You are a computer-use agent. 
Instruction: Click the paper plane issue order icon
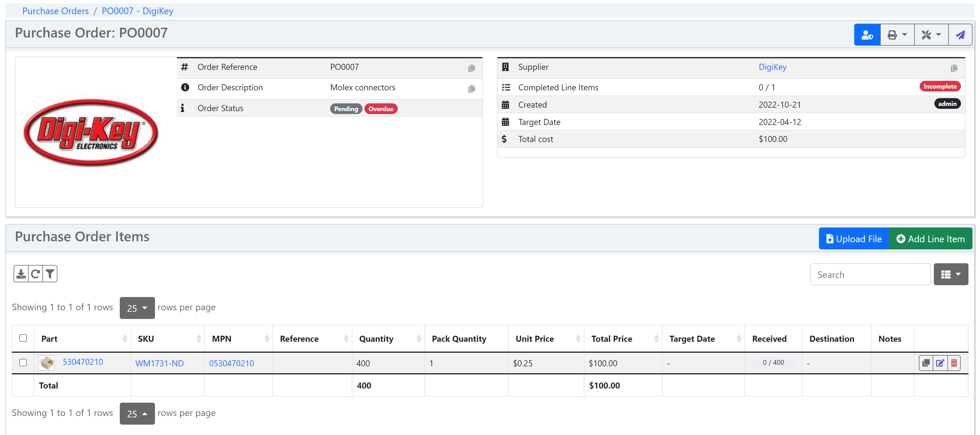pos(960,35)
